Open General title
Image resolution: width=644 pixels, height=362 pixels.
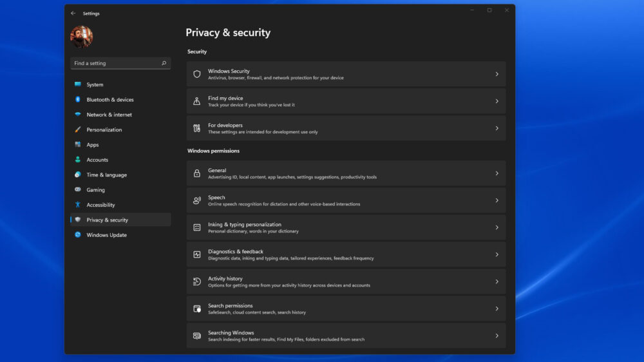pos(217,171)
